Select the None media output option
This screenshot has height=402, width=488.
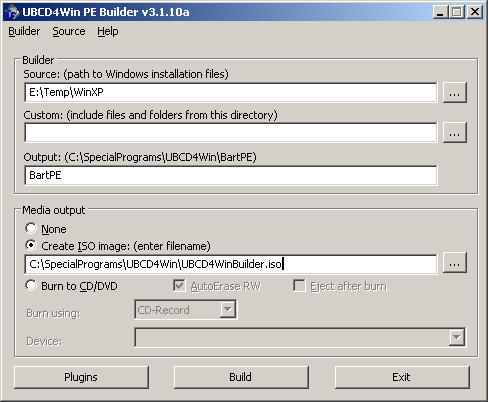(31, 228)
